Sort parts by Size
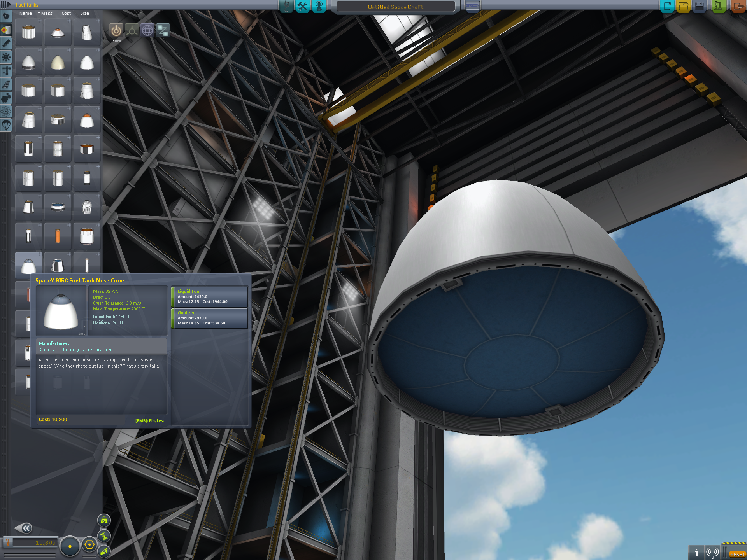 tap(84, 13)
